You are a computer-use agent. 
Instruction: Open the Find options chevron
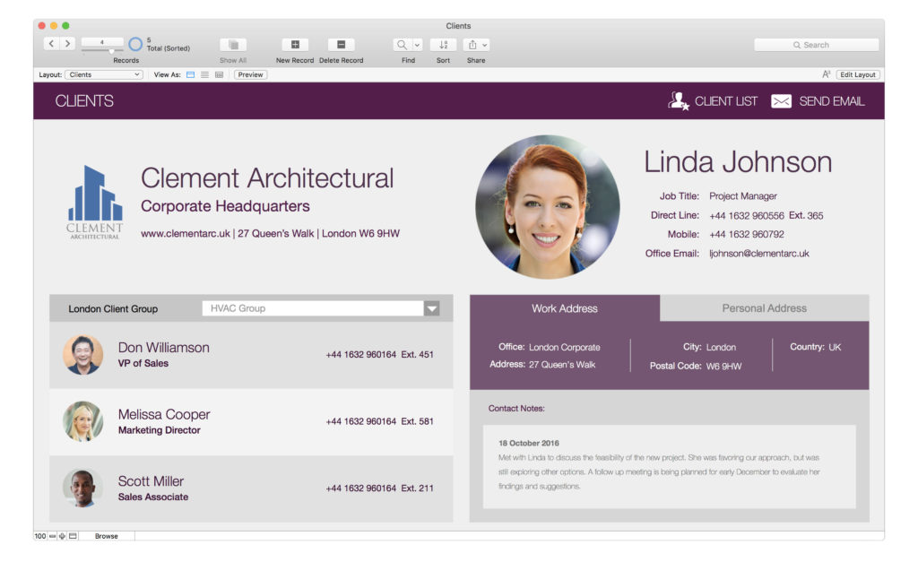tap(416, 44)
